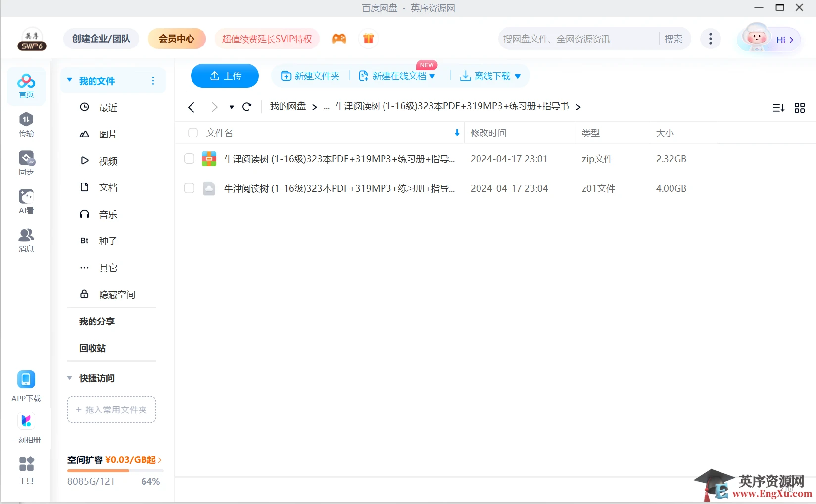Click the 上传 upload button

[225, 76]
